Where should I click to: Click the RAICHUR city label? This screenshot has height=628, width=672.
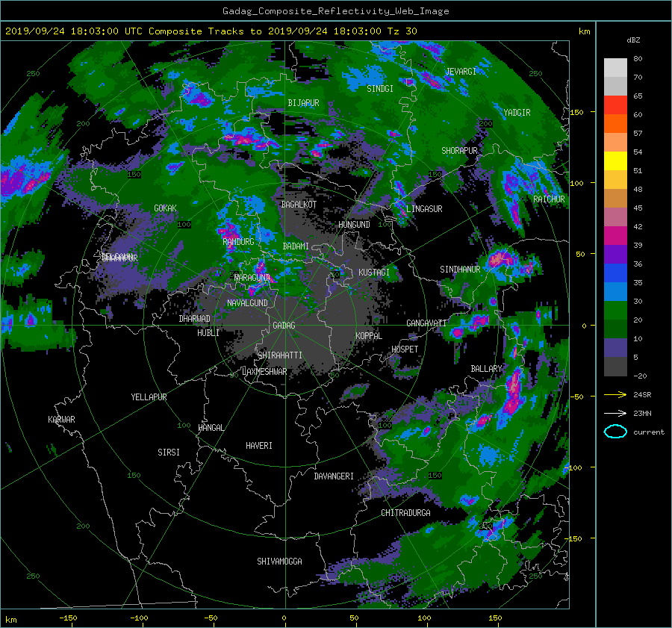coord(549,199)
